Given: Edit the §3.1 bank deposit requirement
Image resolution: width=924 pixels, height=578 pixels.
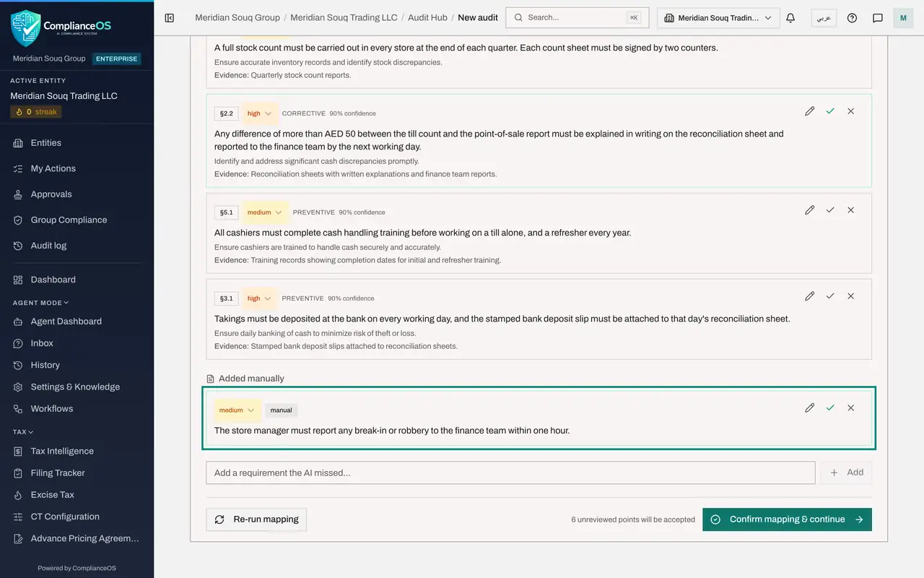Looking at the screenshot, I should click(810, 296).
